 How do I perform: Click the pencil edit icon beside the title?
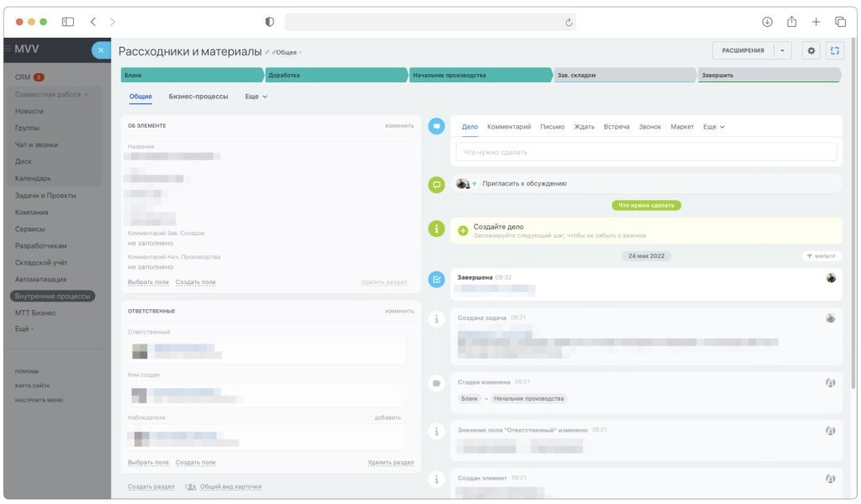(x=267, y=52)
